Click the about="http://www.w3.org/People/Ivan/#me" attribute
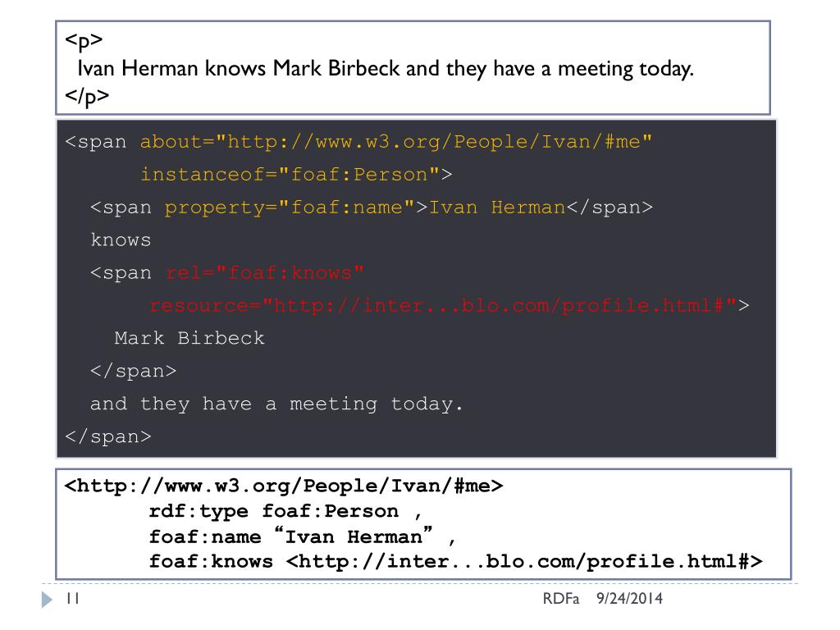840x630 pixels. [x=396, y=142]
